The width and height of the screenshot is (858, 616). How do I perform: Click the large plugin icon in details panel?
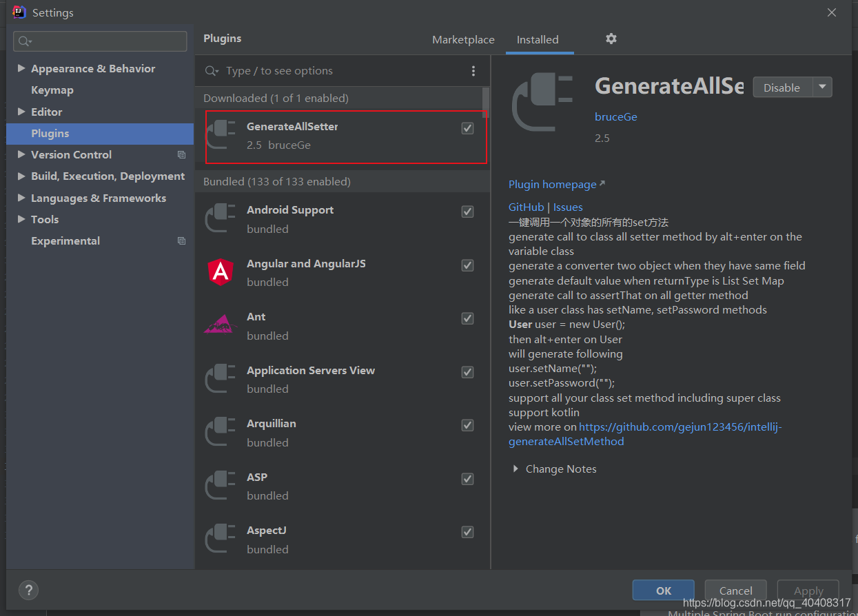pos(543,102)
